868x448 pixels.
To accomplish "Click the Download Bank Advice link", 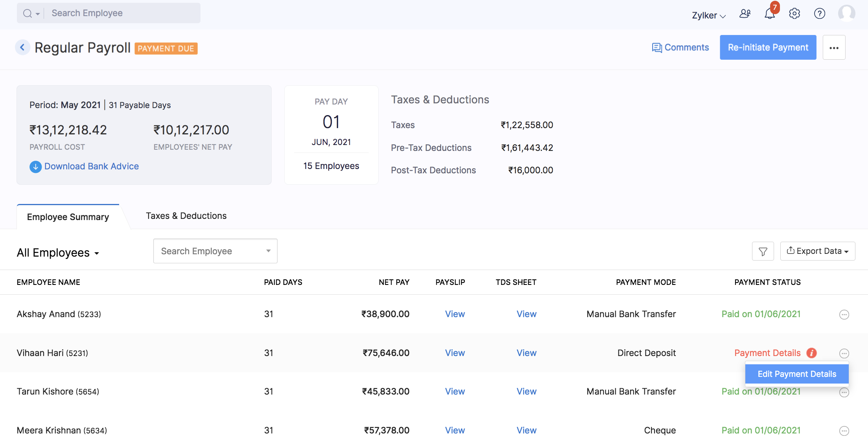I will point(91,166).
